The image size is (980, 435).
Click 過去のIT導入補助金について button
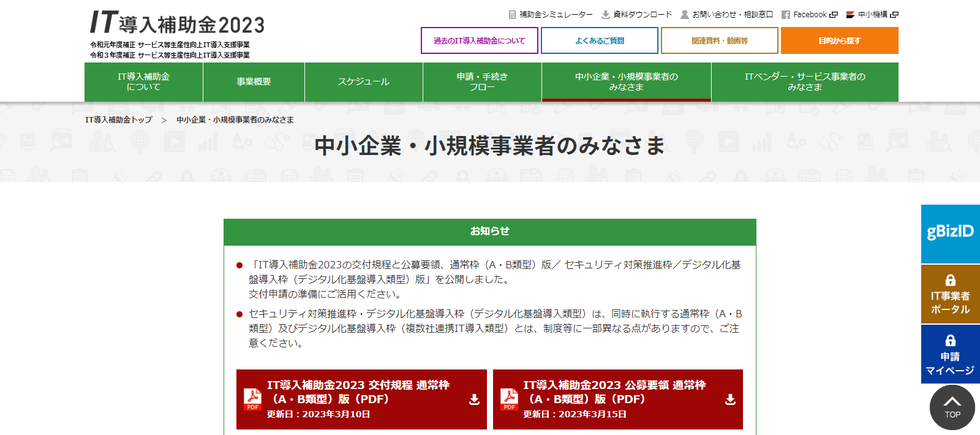pyautogui.click(x=480, y=40)
